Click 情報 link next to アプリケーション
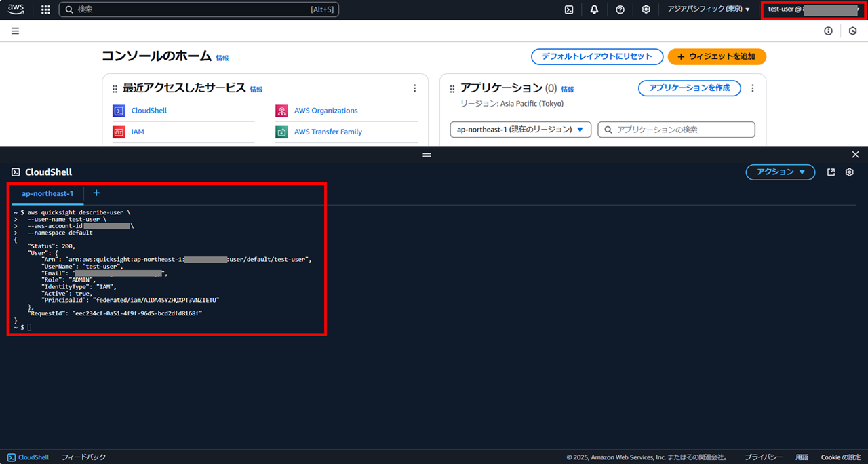The image size is (868, 464). click(x=568, y=90)
